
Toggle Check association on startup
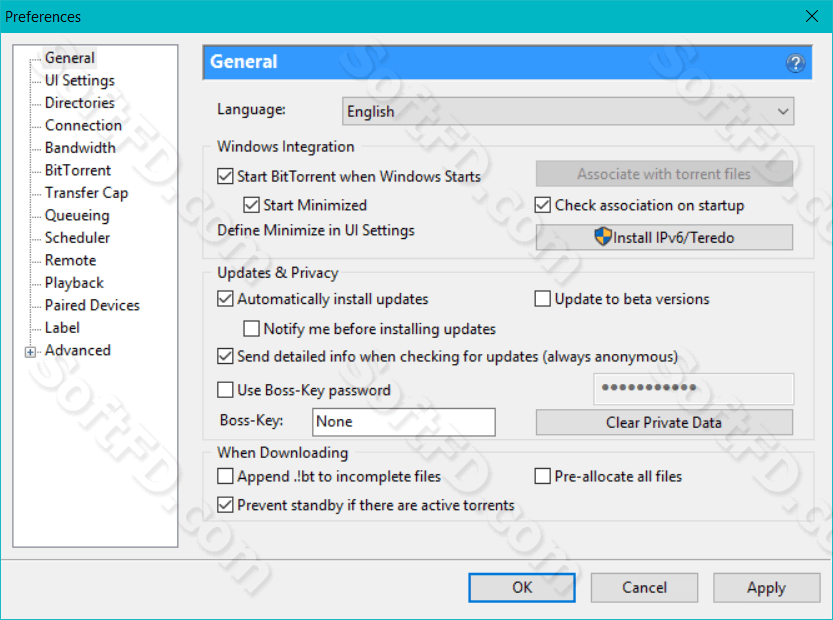click(542, 205)
